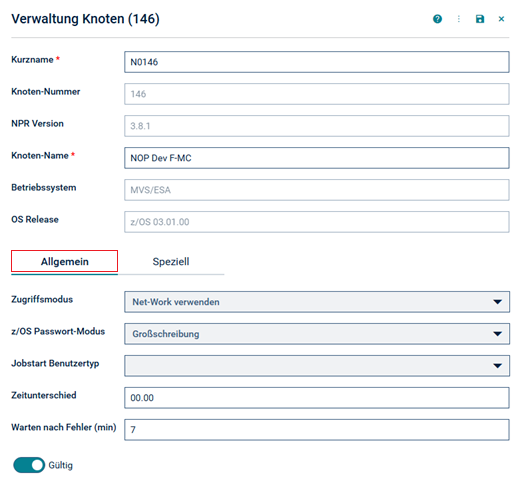Screen dimensions: 522x499
Task: Click the Betriebssystem field MVS/ESA
Action: pos(317,190)
